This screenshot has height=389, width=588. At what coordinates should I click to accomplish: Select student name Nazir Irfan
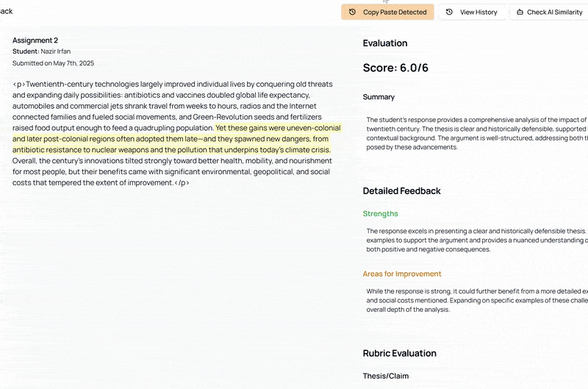tap(59, 51)
